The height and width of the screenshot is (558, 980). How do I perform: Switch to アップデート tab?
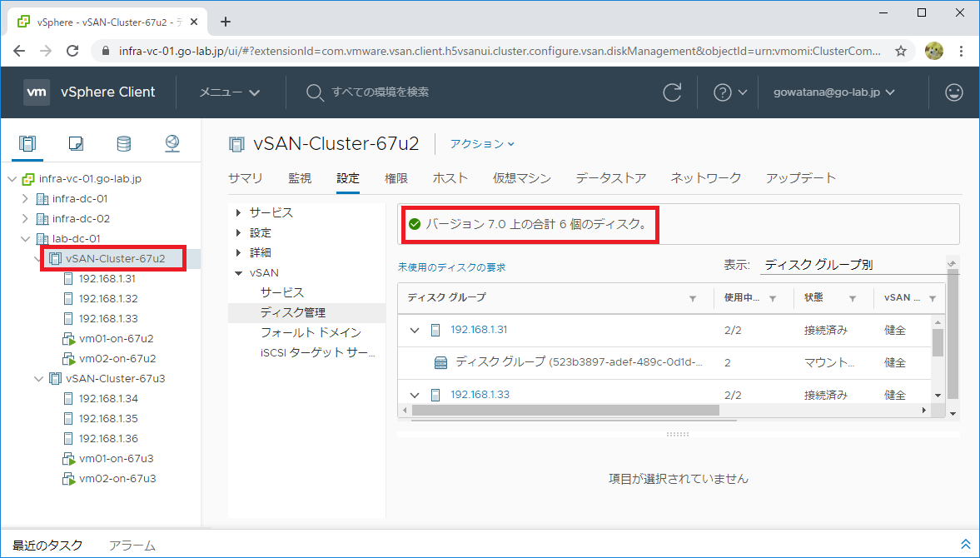pos(801,178)
